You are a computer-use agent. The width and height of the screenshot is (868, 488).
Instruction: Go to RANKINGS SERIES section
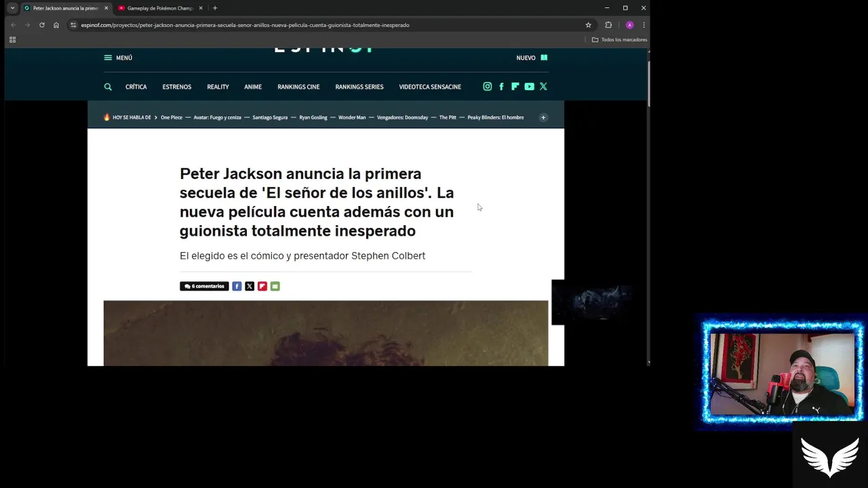(x=359, y=87)
